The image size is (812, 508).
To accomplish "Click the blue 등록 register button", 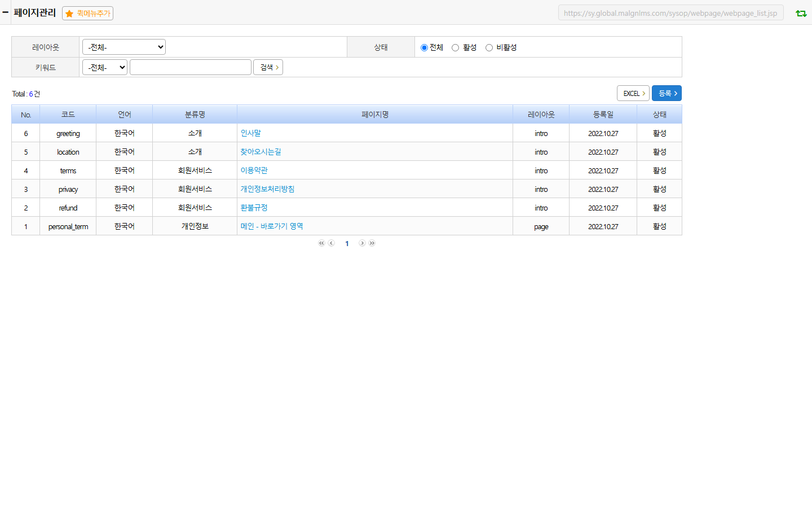I will pyautogui.click(x=667, y=93).
